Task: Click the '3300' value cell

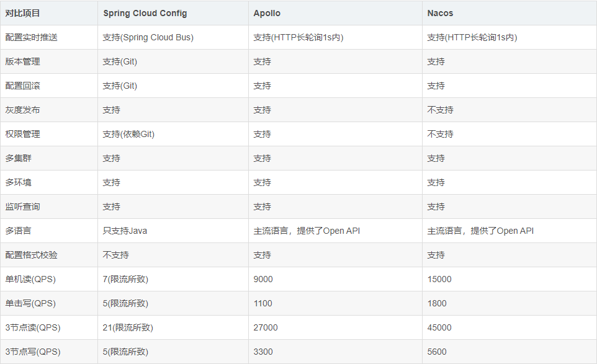Action: click(263, 352)
